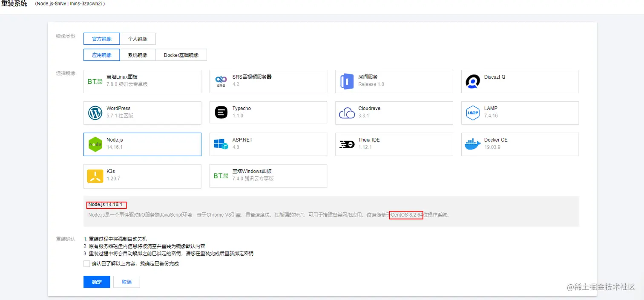
Task: Click the 确定 confirm button
Action: coord(97,282)
